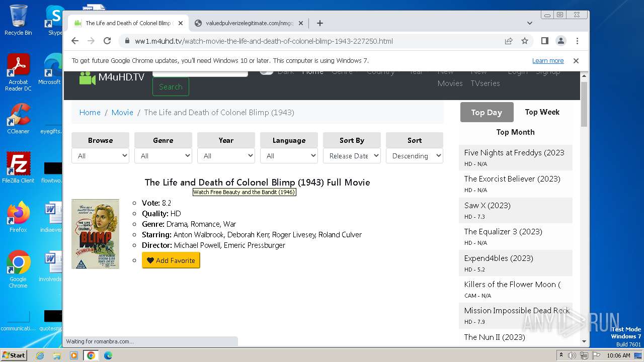644x362 pixels.
Task: Select the Top Day tab
Action: [487, 112]
